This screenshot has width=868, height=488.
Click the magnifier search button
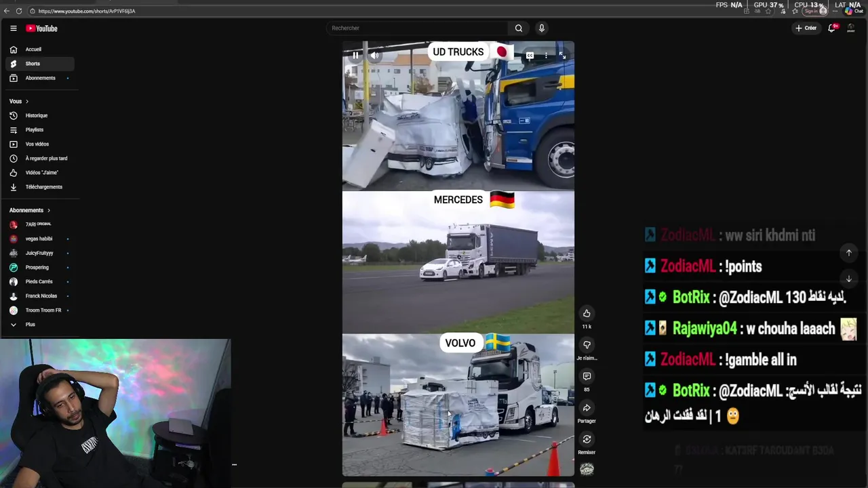pyautogui.click(x=519, y=28)
